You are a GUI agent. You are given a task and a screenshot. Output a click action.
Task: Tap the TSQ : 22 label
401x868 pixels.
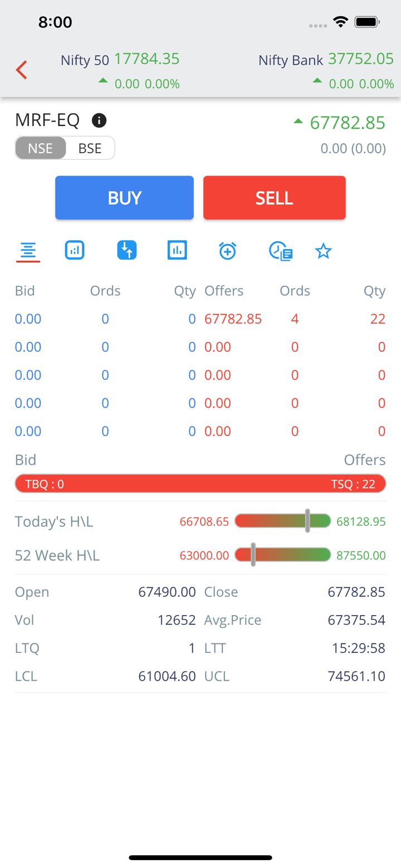pos(353,484)
